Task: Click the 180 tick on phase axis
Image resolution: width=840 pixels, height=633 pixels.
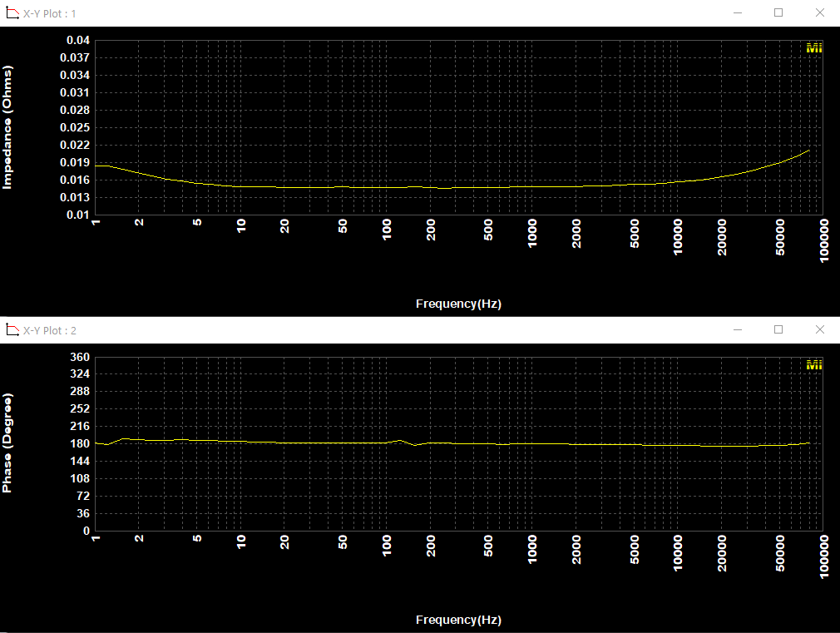Action: click(81, 443)
